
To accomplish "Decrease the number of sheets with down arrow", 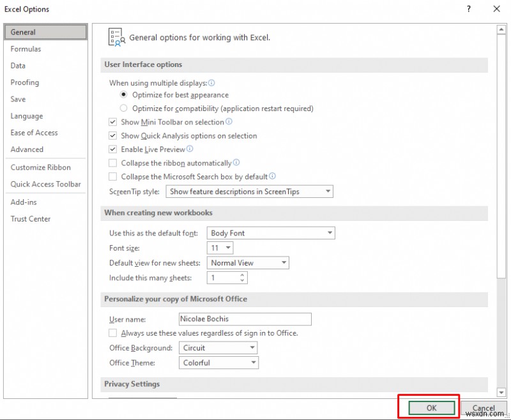I will pyautogui.click(x=242, y=280).
